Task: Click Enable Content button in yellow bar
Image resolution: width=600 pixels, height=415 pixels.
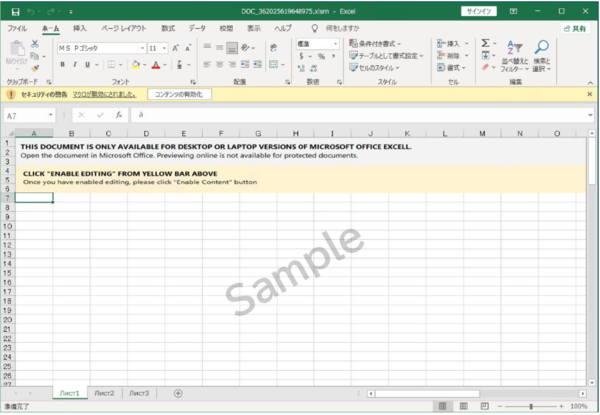Action: pos(179,94)
